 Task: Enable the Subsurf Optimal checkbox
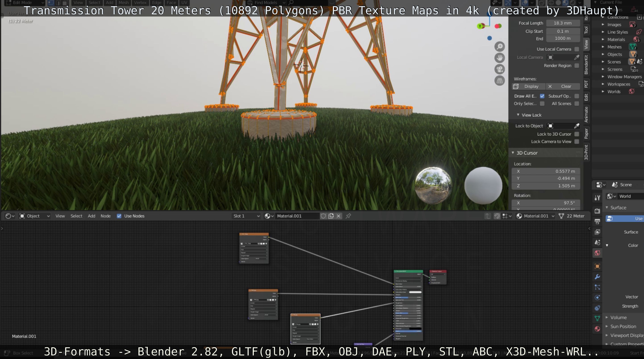pos(577,96)
